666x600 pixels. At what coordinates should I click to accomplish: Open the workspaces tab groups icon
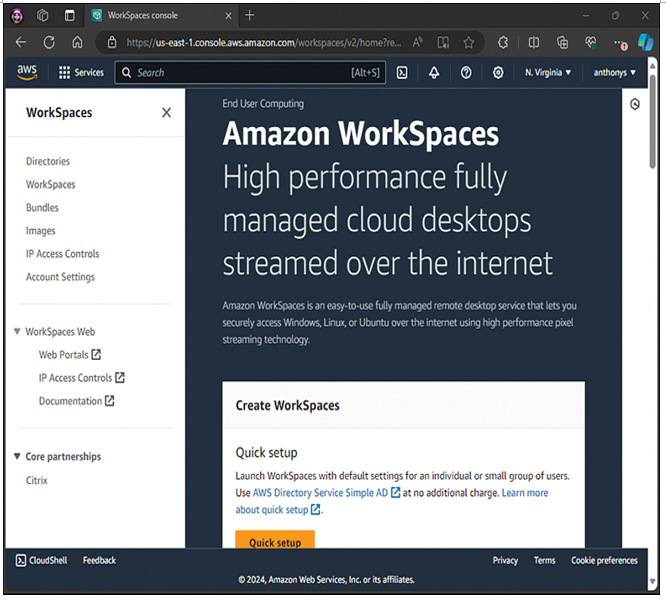(x=43, y=16)
